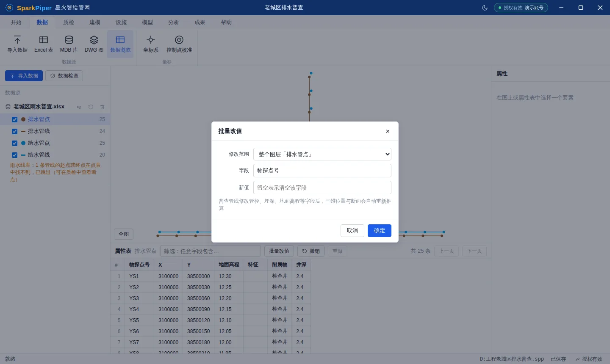Confirm the batch edit with 确定
This screenshot has width=610, height=364.
[380, 231]
